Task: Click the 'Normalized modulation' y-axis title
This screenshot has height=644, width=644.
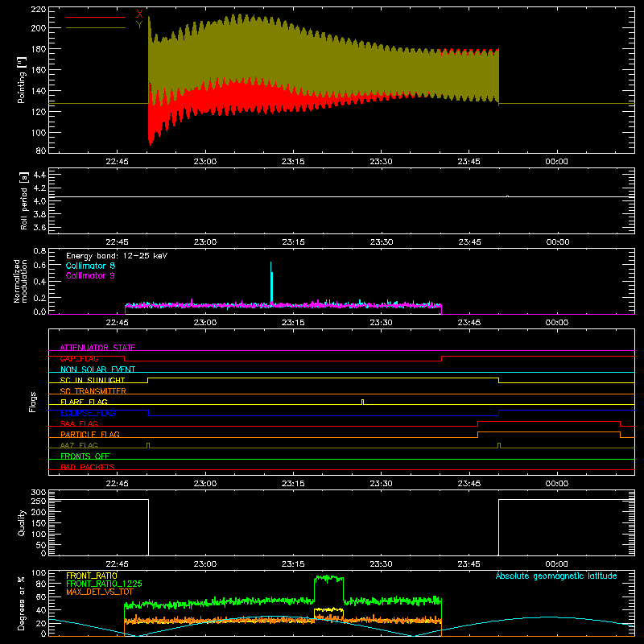Action: click(20, 281)
